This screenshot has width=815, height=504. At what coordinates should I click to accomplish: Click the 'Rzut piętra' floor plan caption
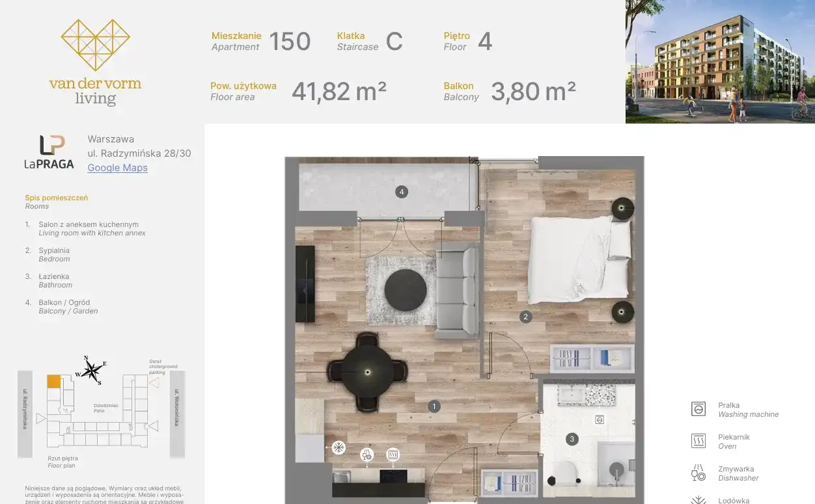62,458
